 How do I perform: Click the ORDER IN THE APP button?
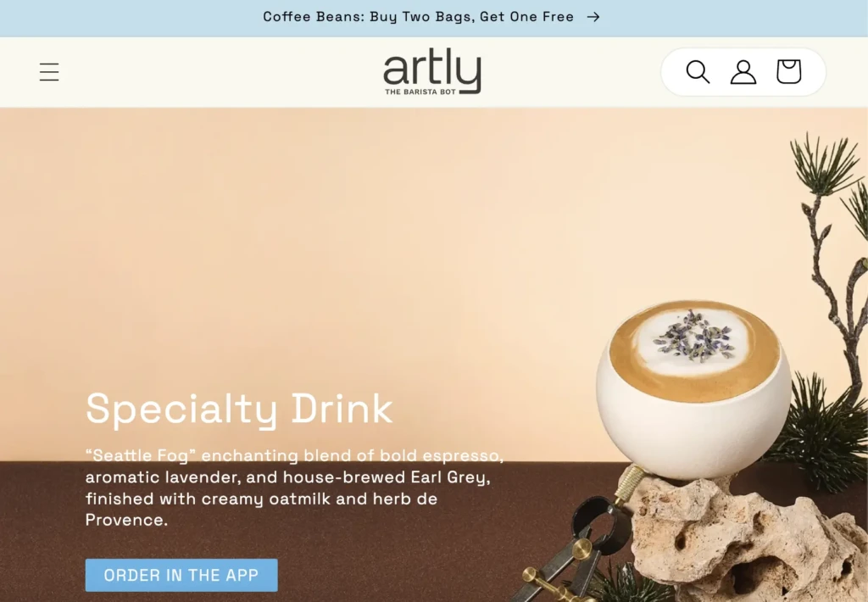pos(181,575)
